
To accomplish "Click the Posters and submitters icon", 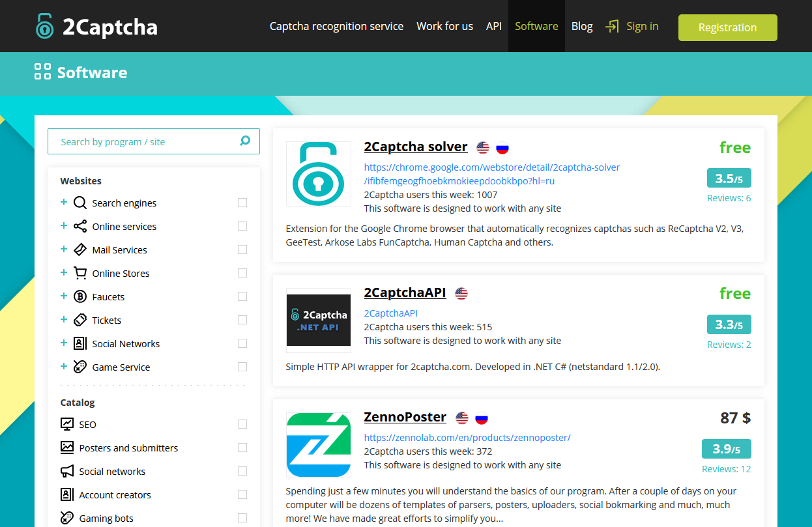I will coord(67,448).
